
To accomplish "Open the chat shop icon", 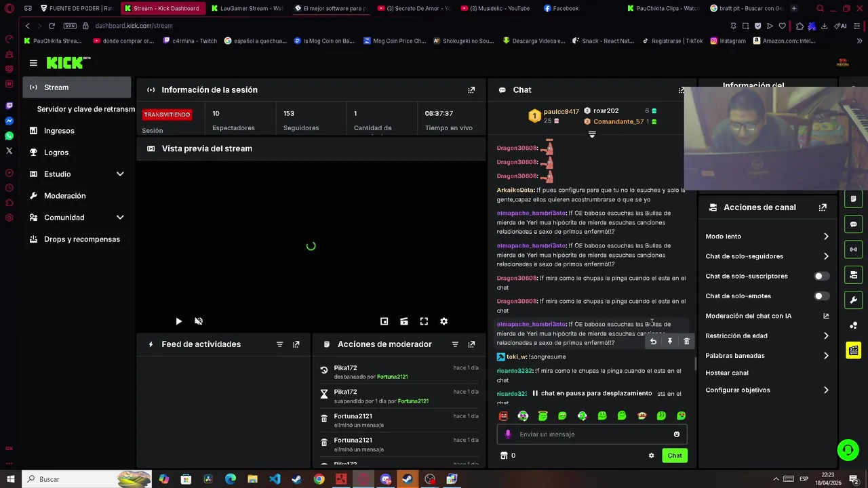I will pyautogui.click(x=503, y=455).
